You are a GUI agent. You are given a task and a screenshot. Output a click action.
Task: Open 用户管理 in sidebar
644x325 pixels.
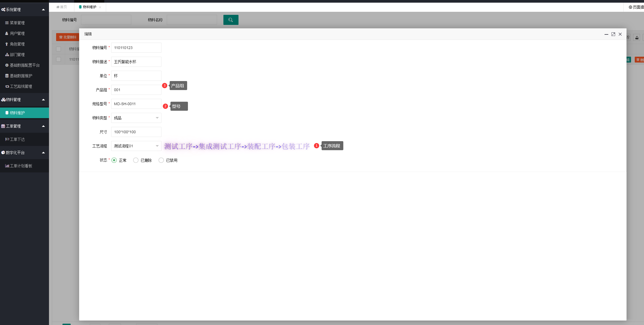coord(24,33)
